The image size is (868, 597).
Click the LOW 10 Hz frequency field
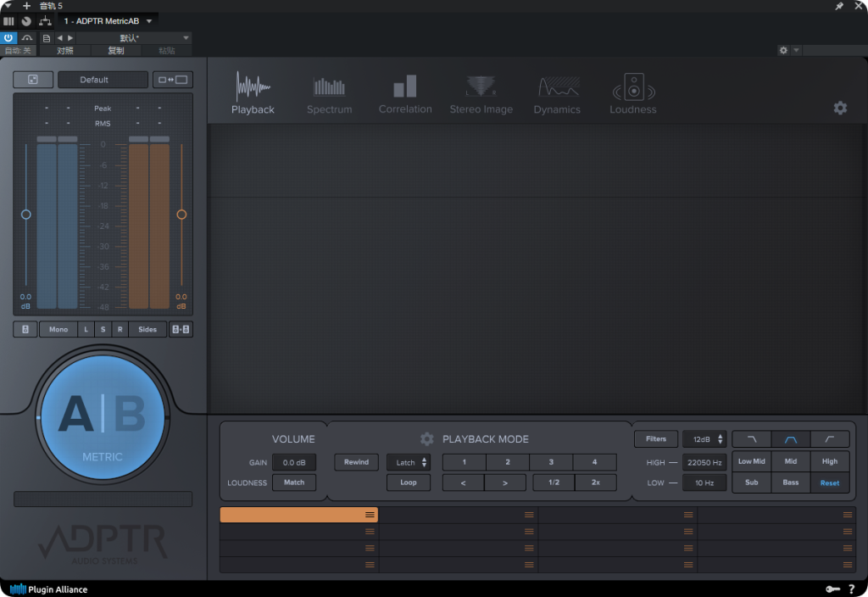(704, 483)
